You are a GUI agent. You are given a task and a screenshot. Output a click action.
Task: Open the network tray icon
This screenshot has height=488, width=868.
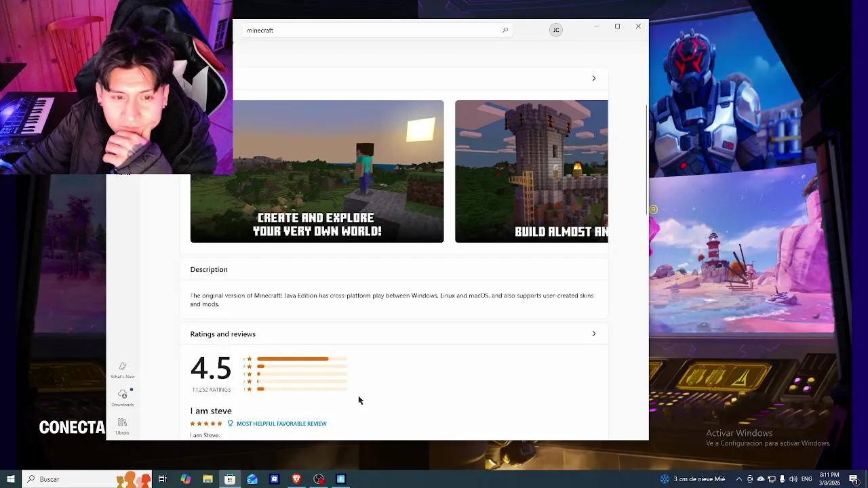[x=772, y=479]
